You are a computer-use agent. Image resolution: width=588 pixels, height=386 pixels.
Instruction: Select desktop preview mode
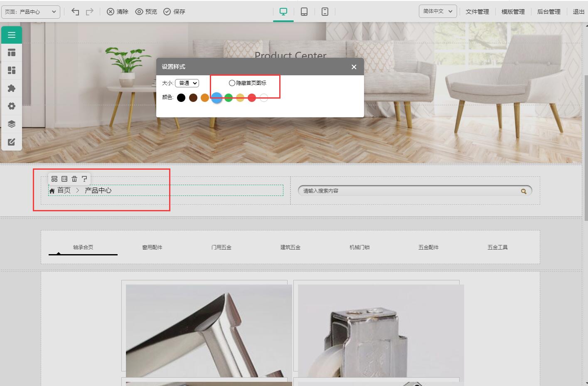pyautogui.click(x=283, y=12)
